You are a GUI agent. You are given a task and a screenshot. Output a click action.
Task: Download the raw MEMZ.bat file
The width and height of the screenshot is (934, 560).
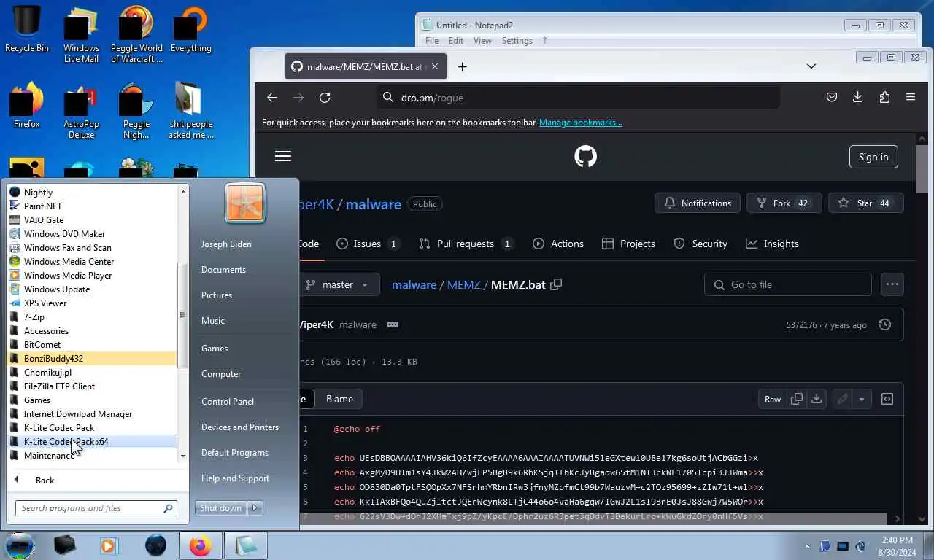click(x=817, y=399)
